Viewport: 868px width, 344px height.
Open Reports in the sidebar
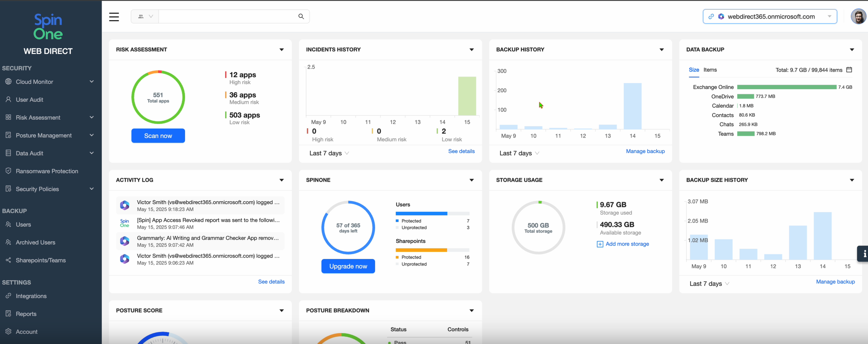pos(26,314)
